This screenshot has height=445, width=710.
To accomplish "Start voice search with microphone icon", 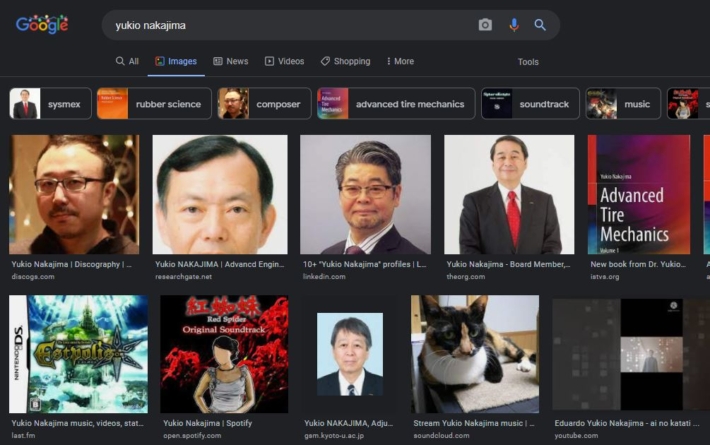I will click(513, 25).
